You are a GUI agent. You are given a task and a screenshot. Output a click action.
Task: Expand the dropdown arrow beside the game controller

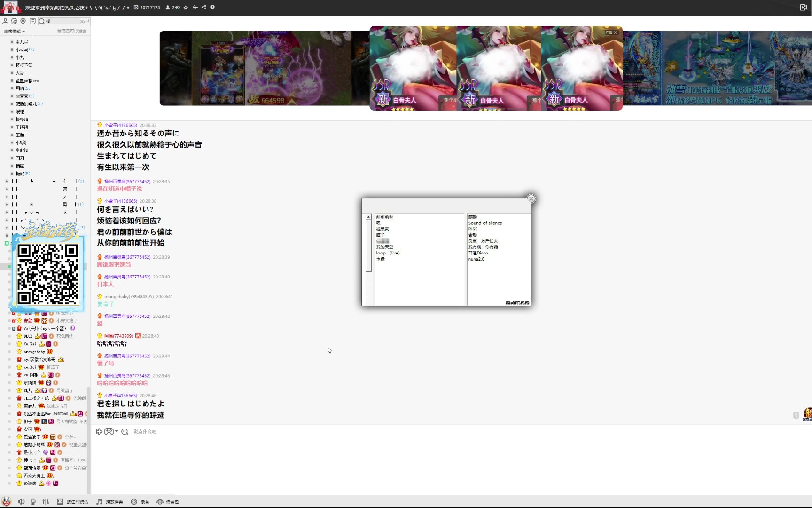[117, 431]
